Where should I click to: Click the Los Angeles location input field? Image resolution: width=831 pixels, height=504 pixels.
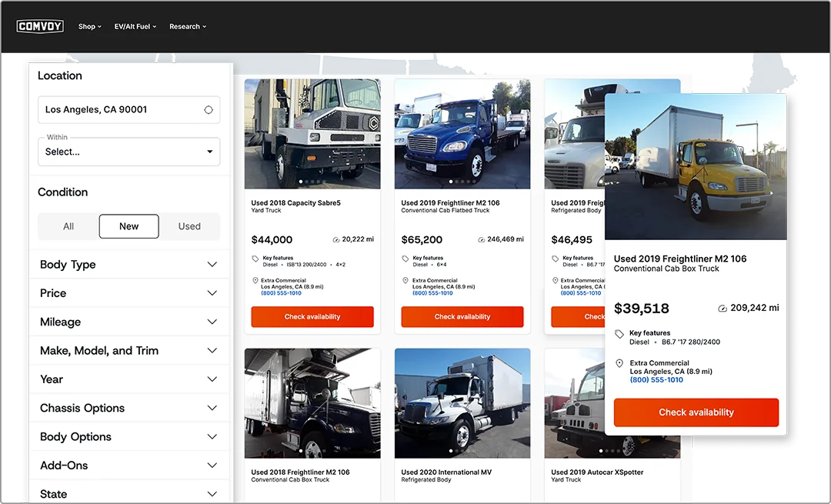coord(128,110)
